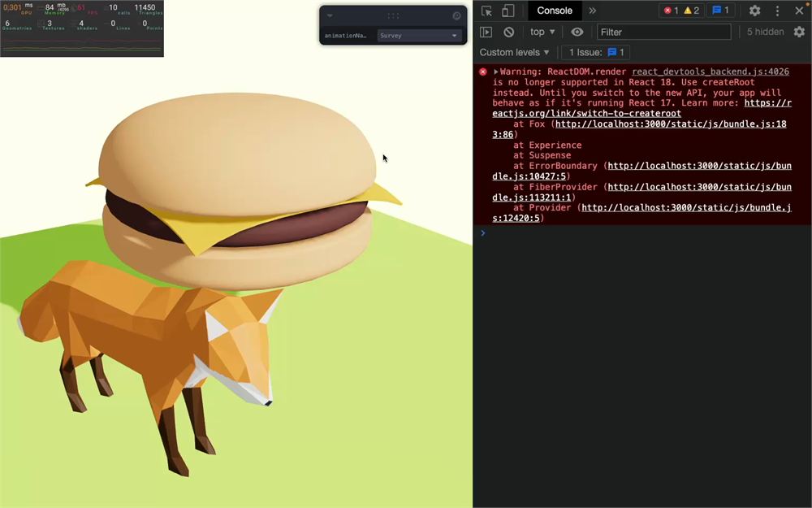Open the blue issues counter badge
This screenshot has height=508, width=812.
click(x=721, y=11)
